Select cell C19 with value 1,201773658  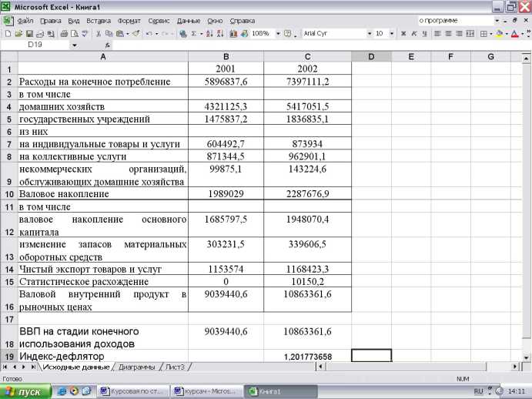pos(307,356)
